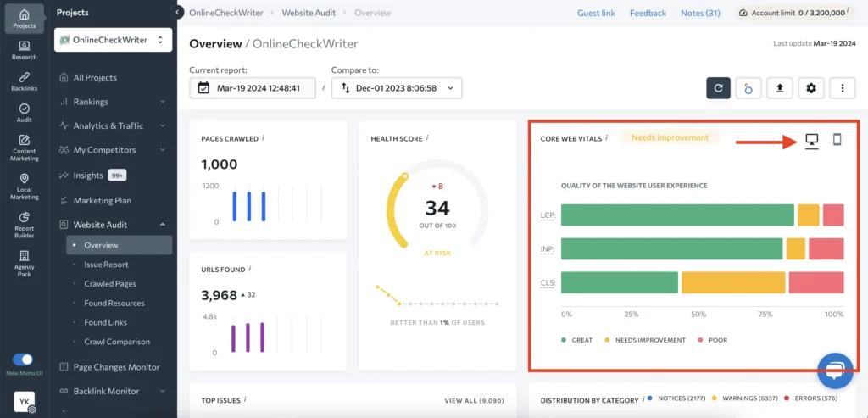Click green Great segment of LCP bar
Screen dimensions: 868x418
point(677,215)
